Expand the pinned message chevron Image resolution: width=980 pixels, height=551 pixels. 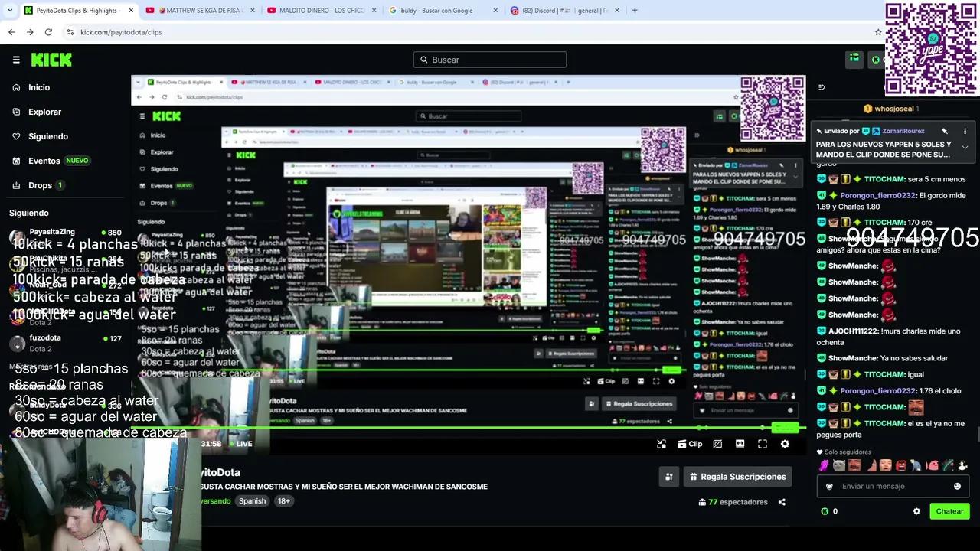(x=965, y=147)
